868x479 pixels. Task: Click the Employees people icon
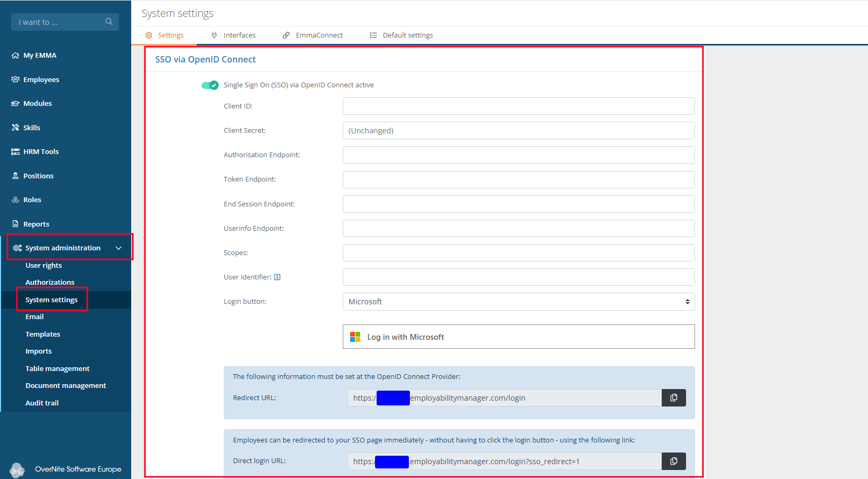click(15, 79)
